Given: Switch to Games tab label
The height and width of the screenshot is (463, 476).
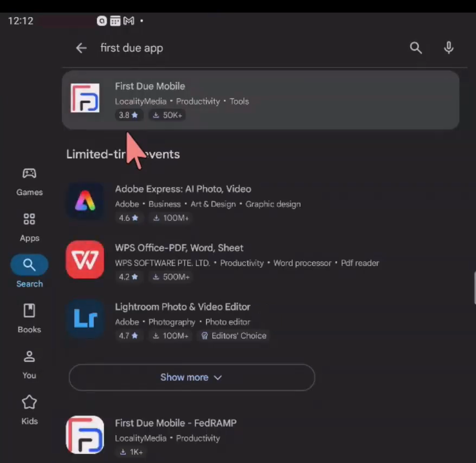Looking at the screenshot, I should (x=29, y=192).
